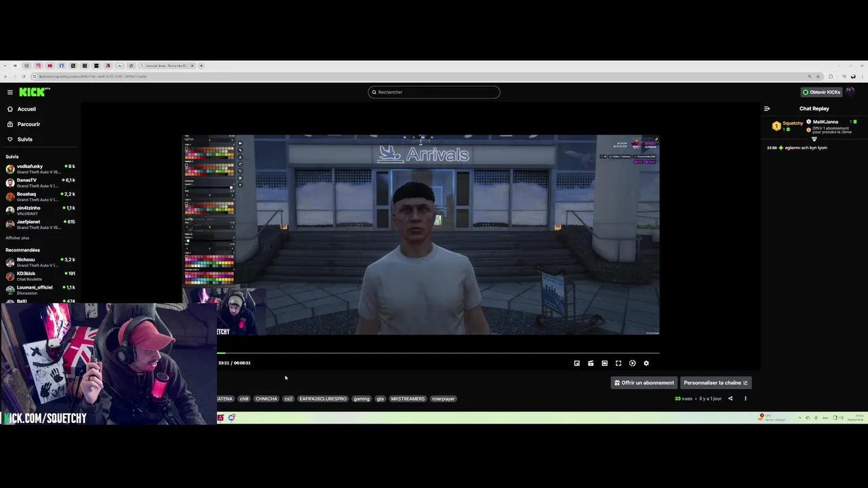This screenshot has width=868, height=488.
Task: Click the Obtenir KICKs button
Action: [x=821, y=92]
